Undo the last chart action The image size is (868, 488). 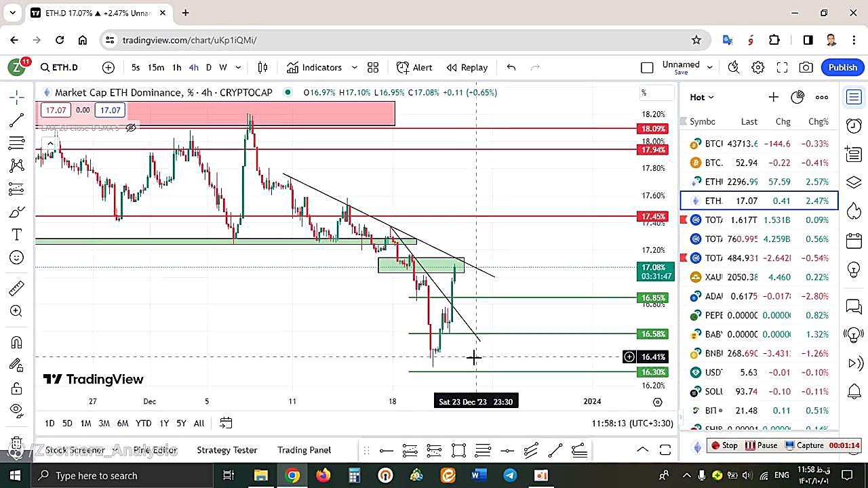[511, 67]
